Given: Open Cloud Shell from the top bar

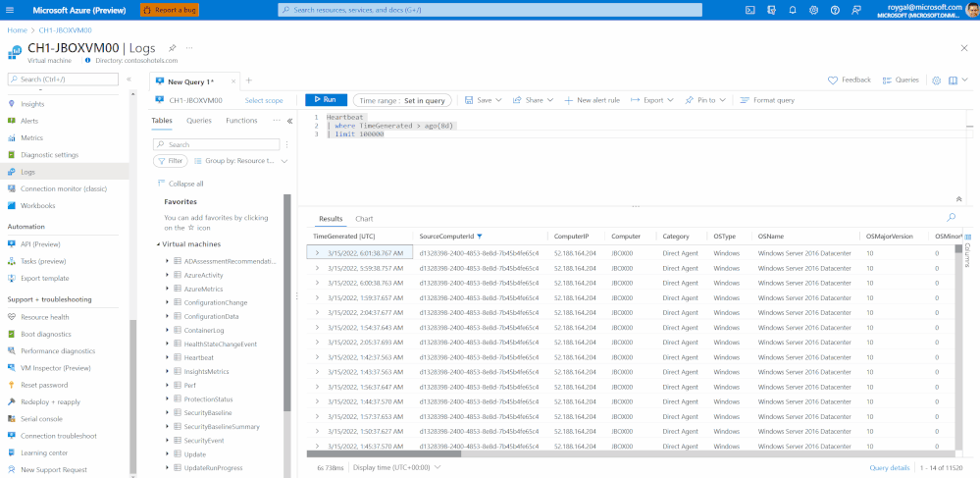Looking at the screenshot, I should (750, 10).
